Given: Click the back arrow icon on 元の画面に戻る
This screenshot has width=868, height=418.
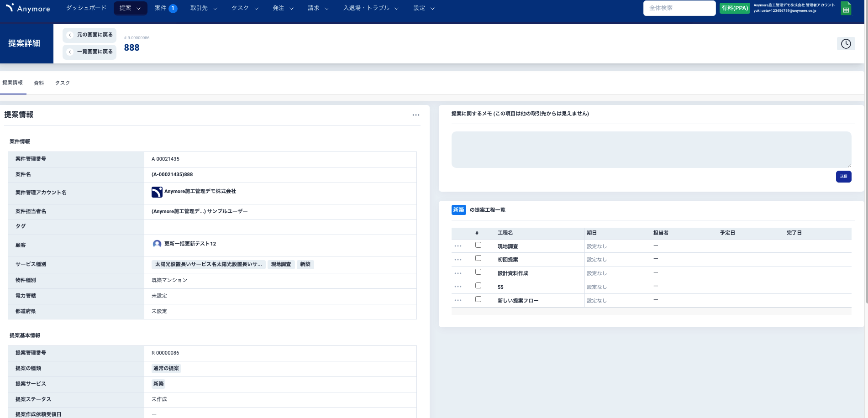Looking at the screenshot, I should (70, 35).
